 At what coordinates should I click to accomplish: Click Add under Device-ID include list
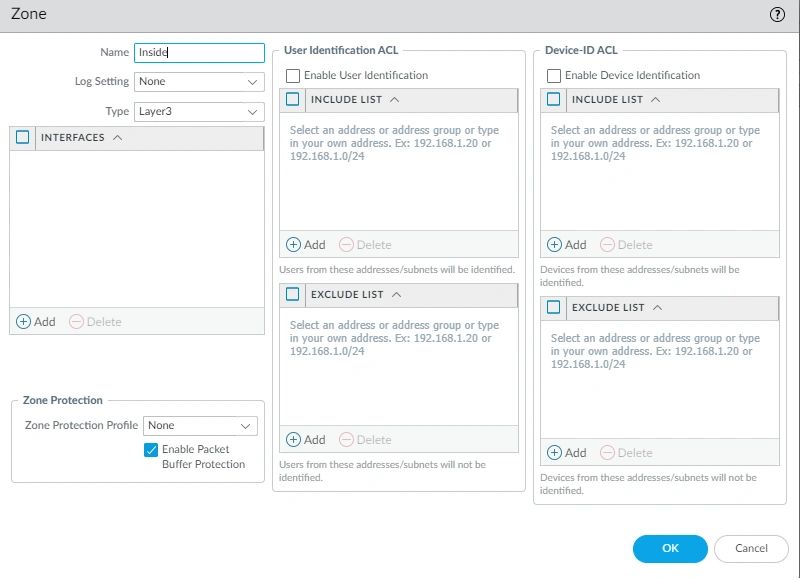tap(555, 245)
